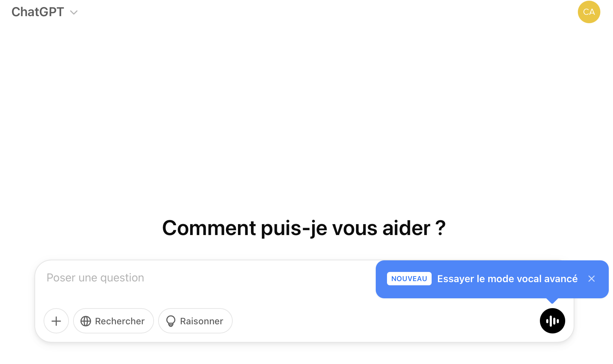Click 'Essayer le mode vocal avancé' text
Image resolution: width=613 pixels, height=364 pixels.
pyautogui.click(x=507, y=279)
